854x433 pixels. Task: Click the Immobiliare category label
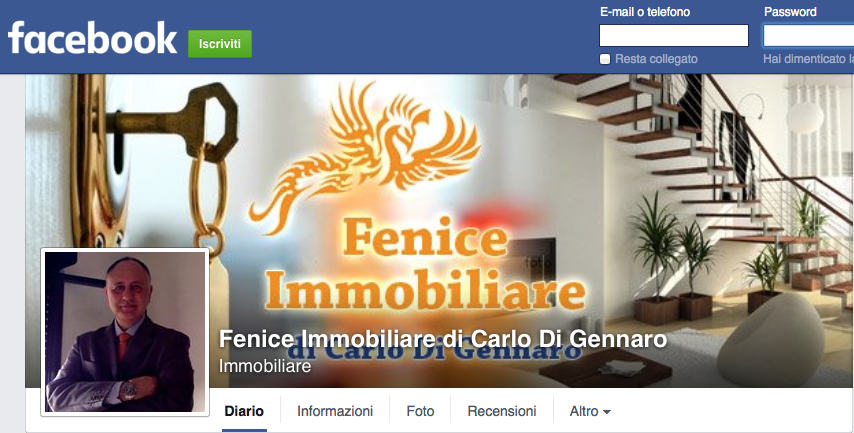(265, 366)
